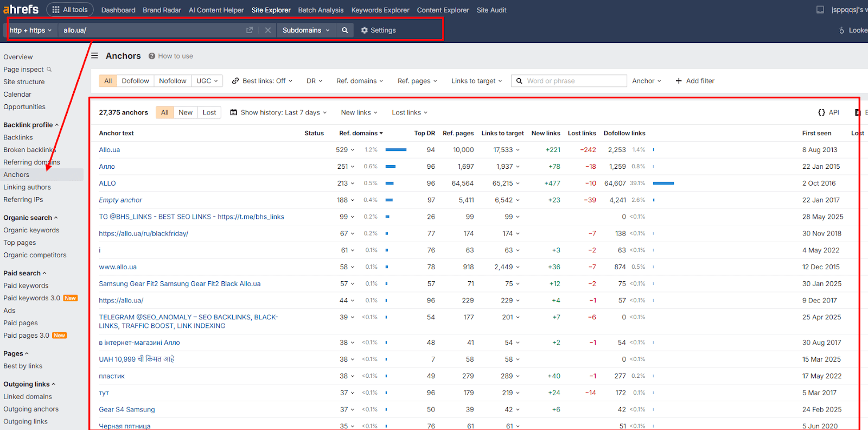Click the API braces icon

821,112
